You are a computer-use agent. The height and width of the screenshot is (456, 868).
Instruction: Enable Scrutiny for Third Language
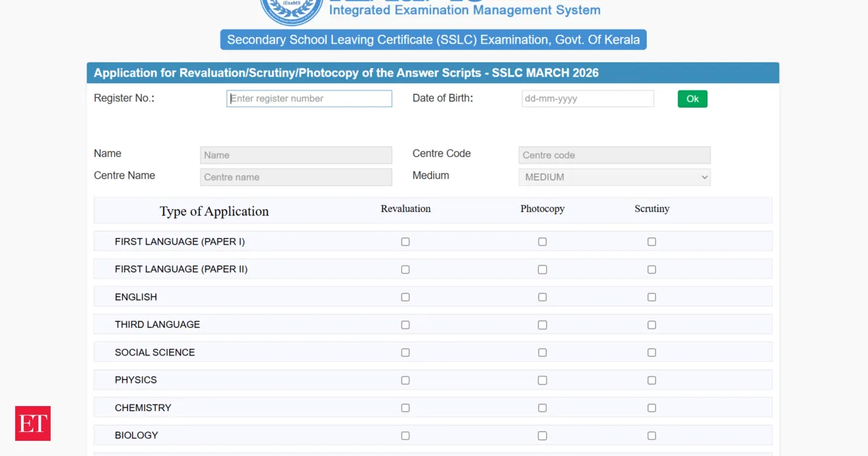652,325
